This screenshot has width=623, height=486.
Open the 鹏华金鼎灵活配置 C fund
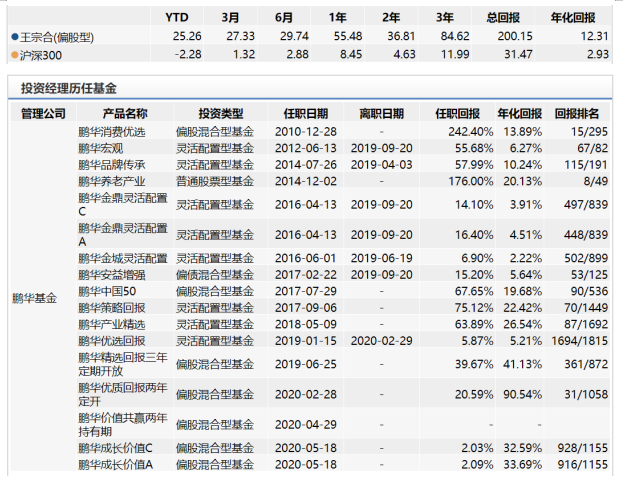(x=123, y=204)
